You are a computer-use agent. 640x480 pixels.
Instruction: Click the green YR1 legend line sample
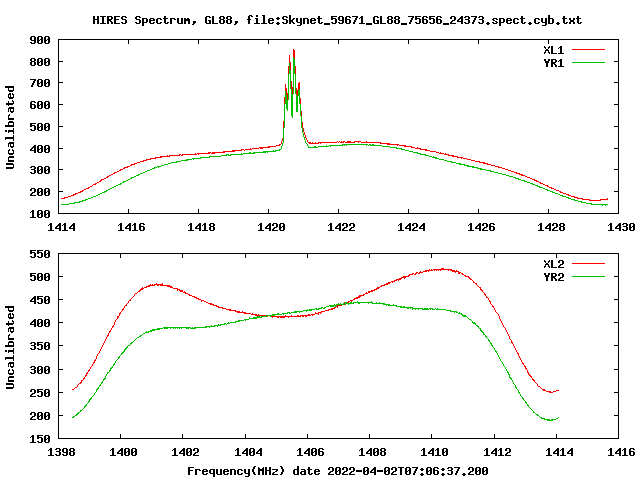[589, 63]
